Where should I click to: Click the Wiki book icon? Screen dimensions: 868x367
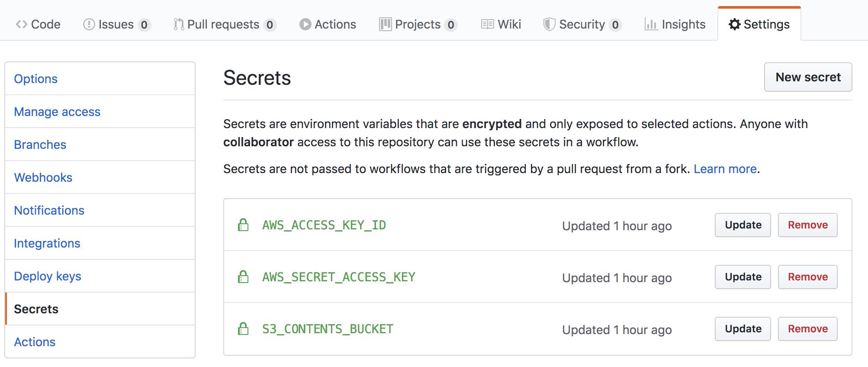[487, 25]
